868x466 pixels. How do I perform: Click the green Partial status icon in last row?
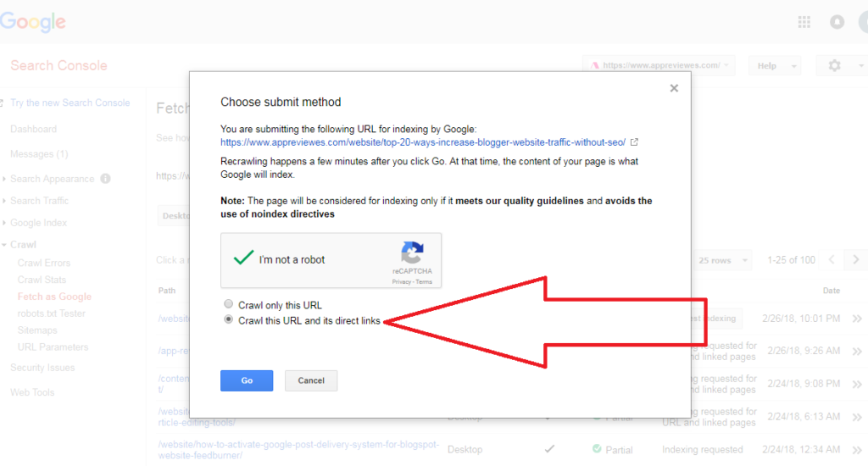[x=597, y=449]
